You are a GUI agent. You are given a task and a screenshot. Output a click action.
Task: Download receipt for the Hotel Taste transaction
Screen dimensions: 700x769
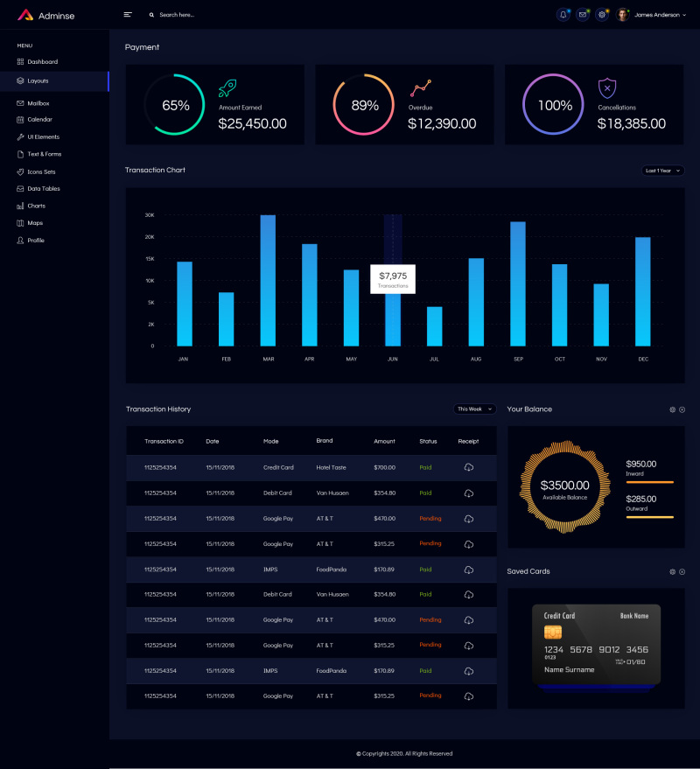pos(469,467)
